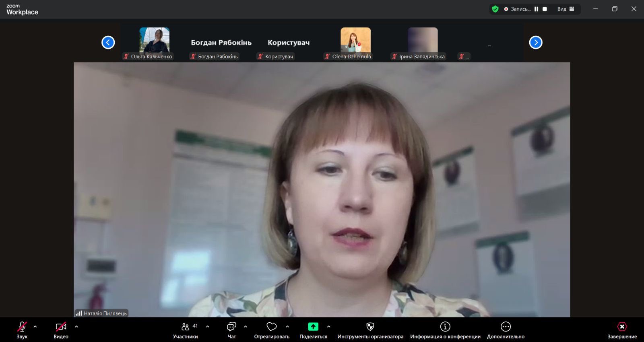Expand video options arrow next to Видео
The height and width of the screenshot is (342, 644).
pos(76,327)
